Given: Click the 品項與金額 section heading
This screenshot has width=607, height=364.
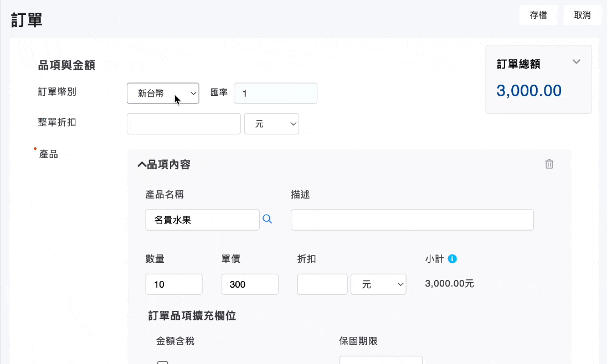Looking at the screenshot, I should coord(66,65).
